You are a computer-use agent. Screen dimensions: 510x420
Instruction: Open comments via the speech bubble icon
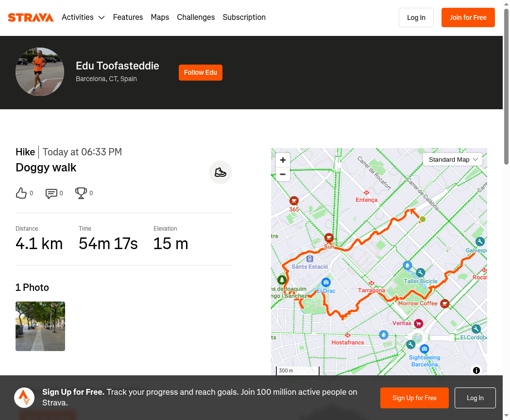[51, 193]
